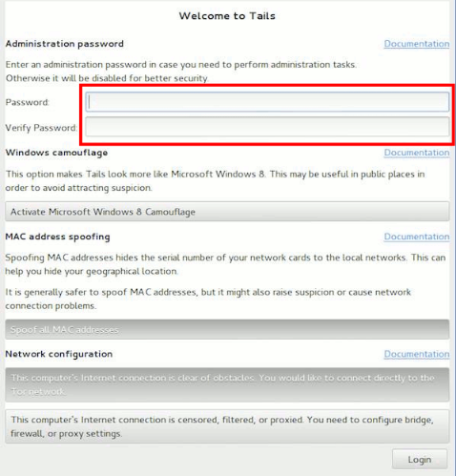Open Documentation link beside Windows camouflage
The width and height of the screenshot is (456, 476).
[417, 153]
